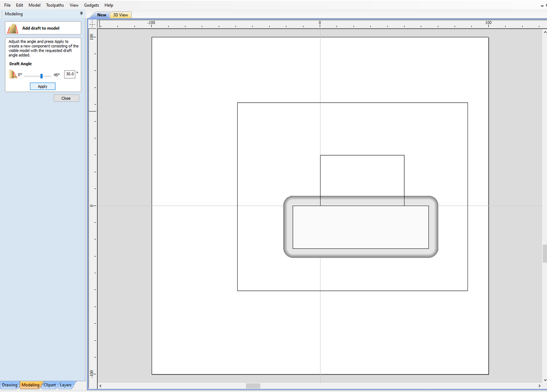Click the horizontal scrollbar thumb
547x392 pixels.
click(x=253, y=386)
